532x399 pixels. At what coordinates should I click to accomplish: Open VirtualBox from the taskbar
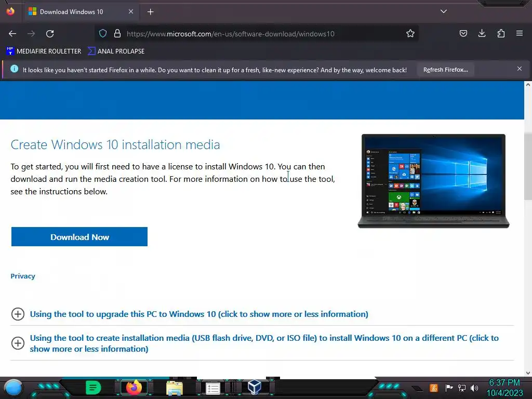254,387
